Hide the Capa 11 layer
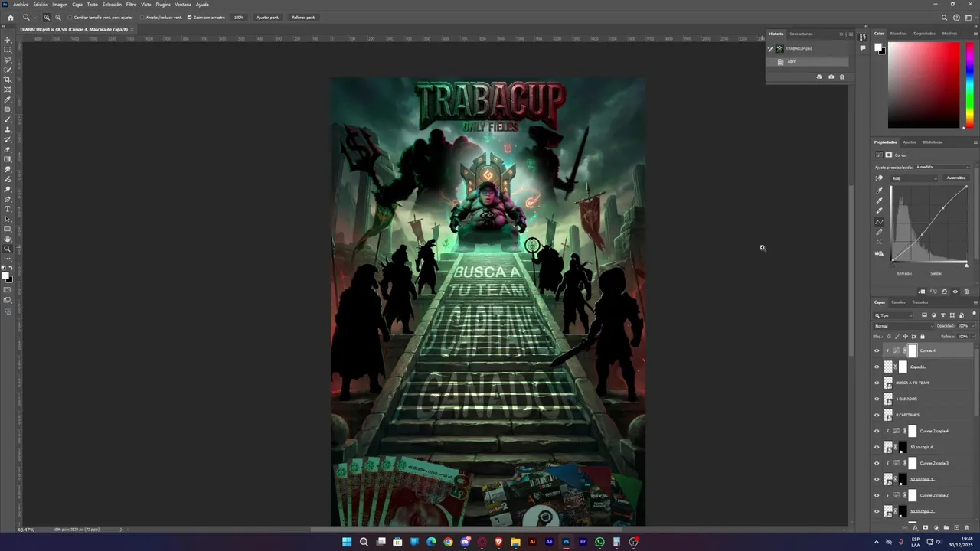The height and width of the screenshot is (551, 980). (x=877, y=367)
